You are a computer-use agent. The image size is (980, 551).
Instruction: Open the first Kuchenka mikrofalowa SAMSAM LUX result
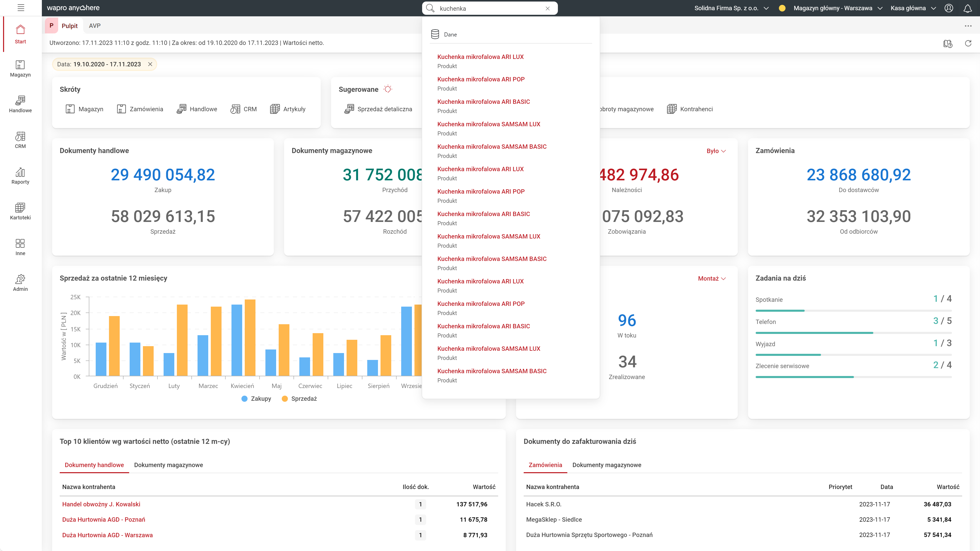pos(488,124)
